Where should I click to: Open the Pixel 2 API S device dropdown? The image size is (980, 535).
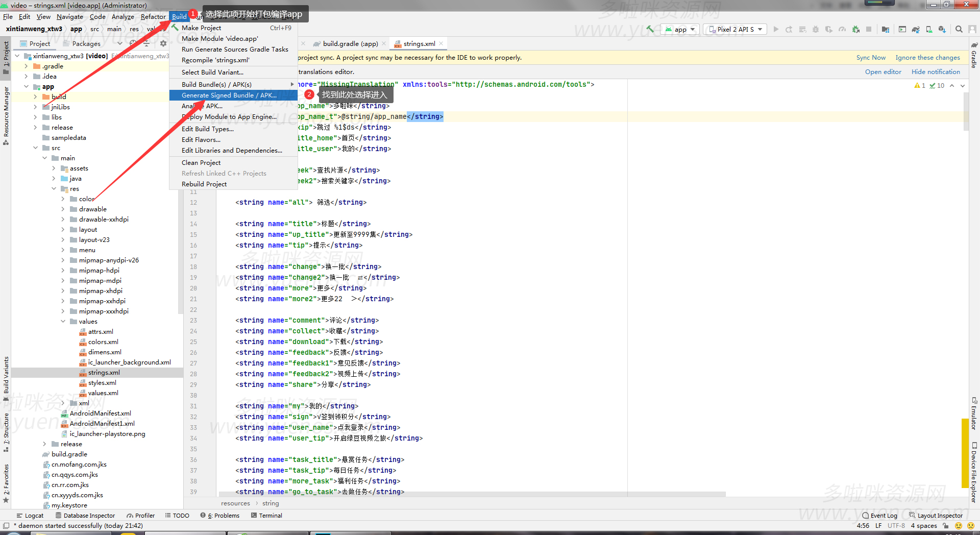pos(735,29)
